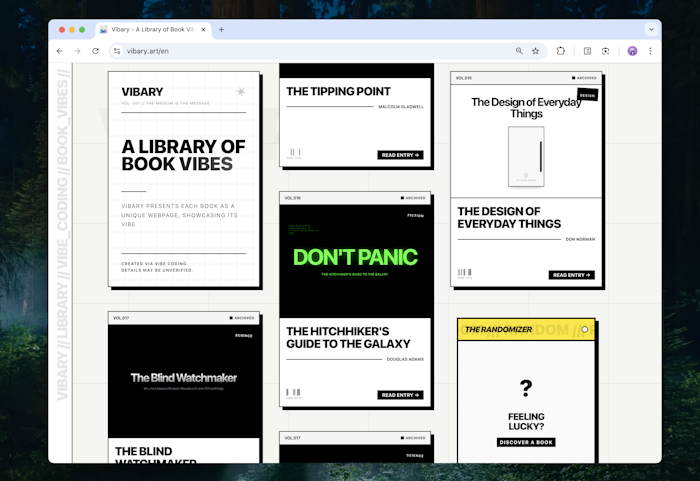Click the Design tag on Everyday Things card

tap(587, 95)
